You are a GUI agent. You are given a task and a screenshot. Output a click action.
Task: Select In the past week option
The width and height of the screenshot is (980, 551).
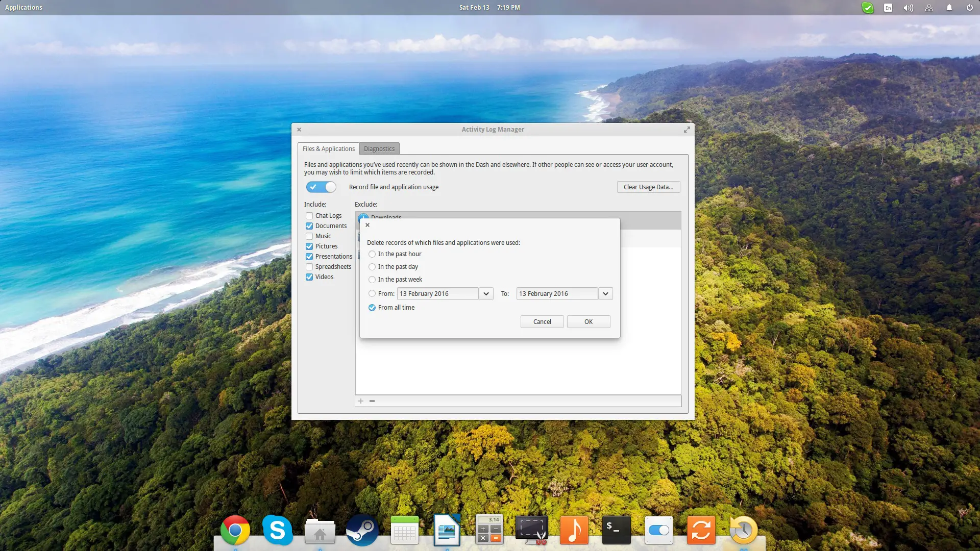pyautogui.click(x=372, y=280)
